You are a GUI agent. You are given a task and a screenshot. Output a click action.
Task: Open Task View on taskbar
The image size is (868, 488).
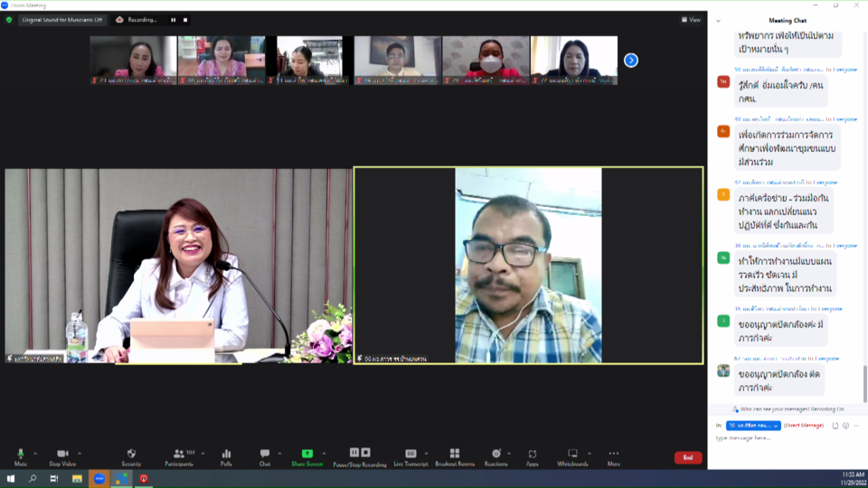53,479
